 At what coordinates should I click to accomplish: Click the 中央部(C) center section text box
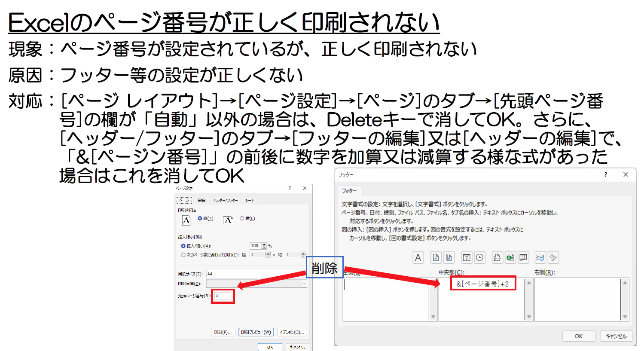tap(482, 299)
